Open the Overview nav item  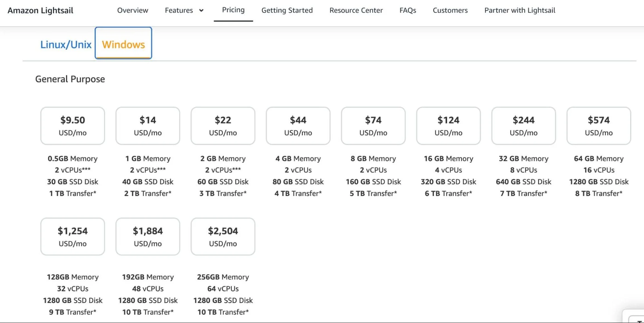click(132, 10)
